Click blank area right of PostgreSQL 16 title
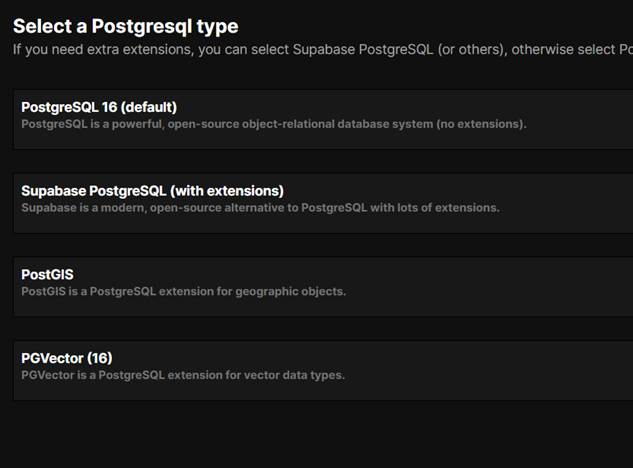The height and width of the screenshot is (468, 633). 400,107
